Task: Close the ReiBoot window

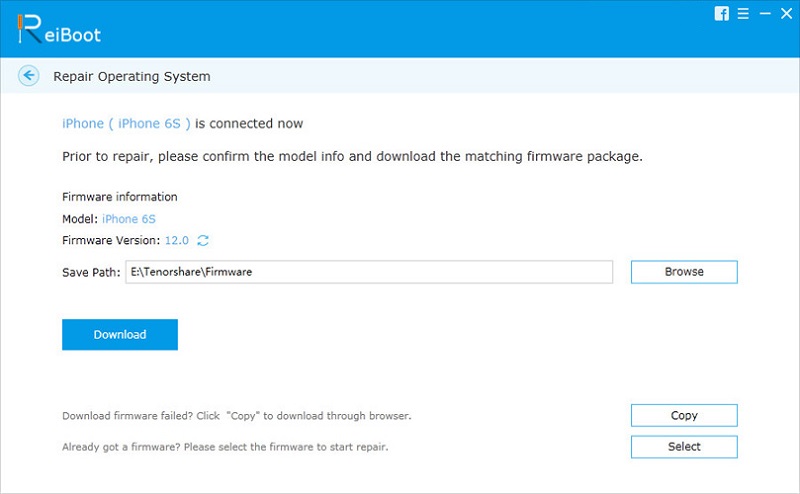Action: click(786, 14)
